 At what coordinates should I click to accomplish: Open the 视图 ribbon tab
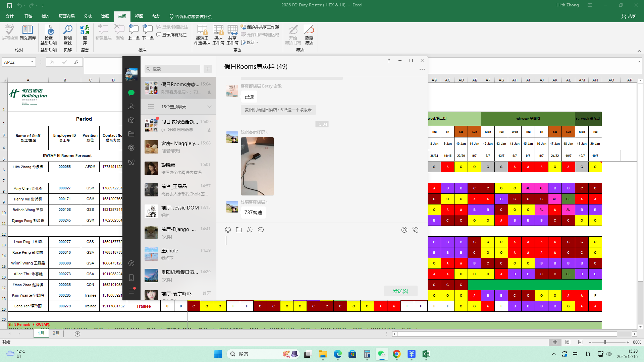point(139,16)
